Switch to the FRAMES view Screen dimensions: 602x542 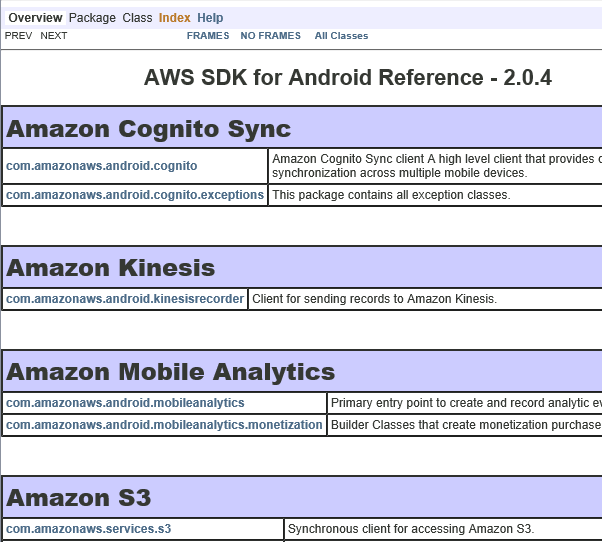[208, 36]
